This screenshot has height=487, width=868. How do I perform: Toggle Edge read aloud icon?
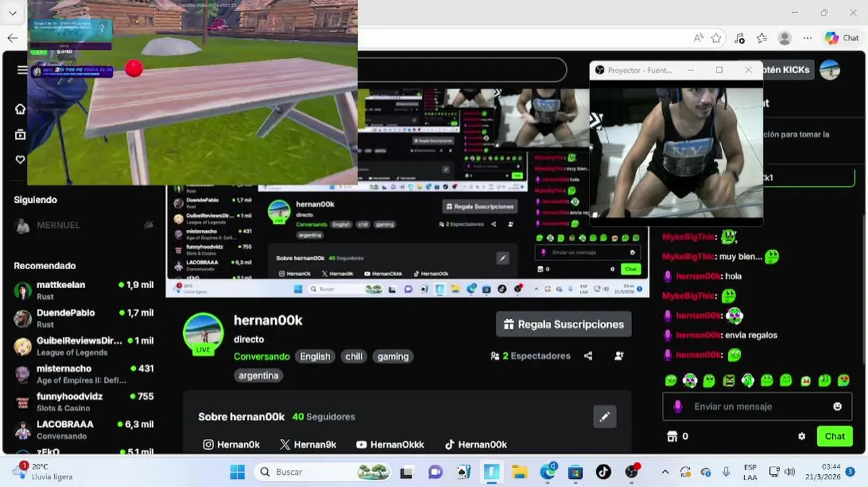point(698,38)
